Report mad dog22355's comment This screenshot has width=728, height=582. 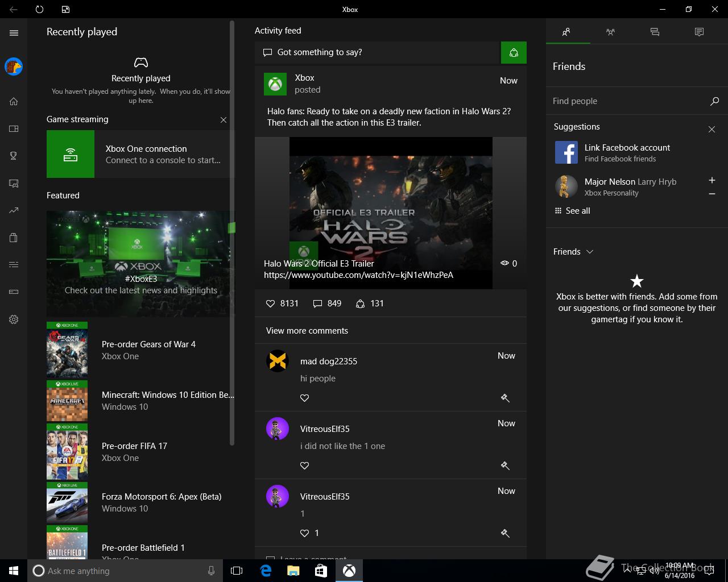505,398
